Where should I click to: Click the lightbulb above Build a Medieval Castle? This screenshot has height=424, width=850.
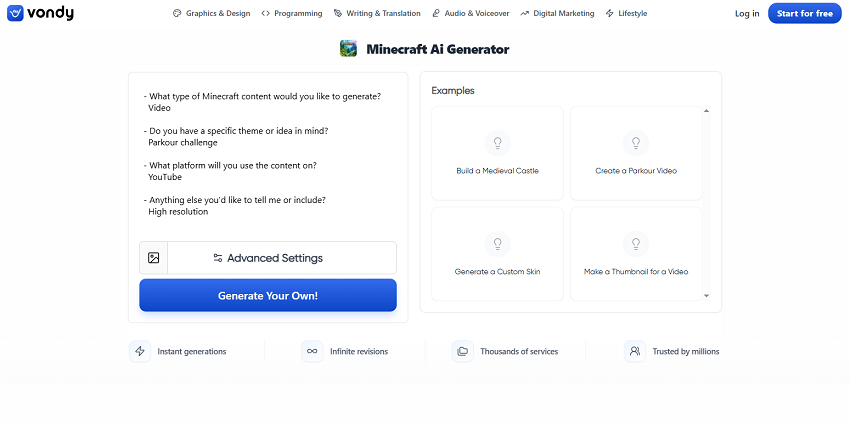[497, 143]
